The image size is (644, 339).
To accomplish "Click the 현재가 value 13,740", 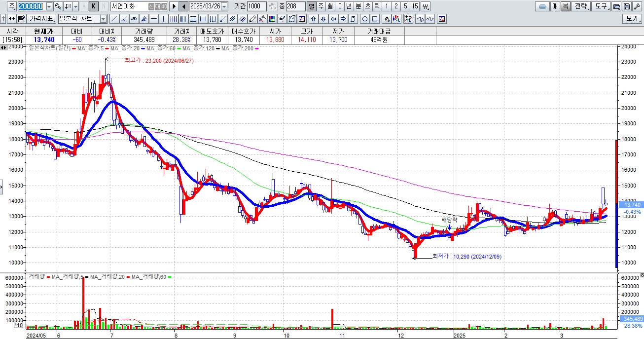I will 44,39.
